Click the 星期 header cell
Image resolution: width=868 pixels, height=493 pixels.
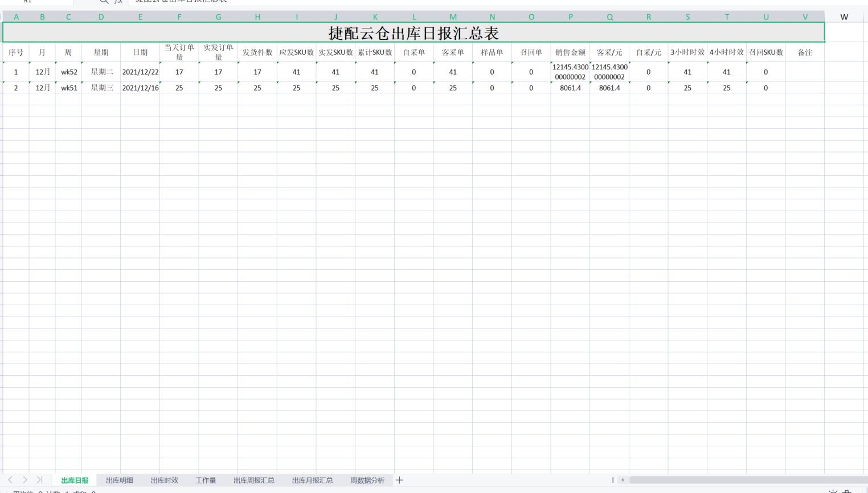click(101, 52)
